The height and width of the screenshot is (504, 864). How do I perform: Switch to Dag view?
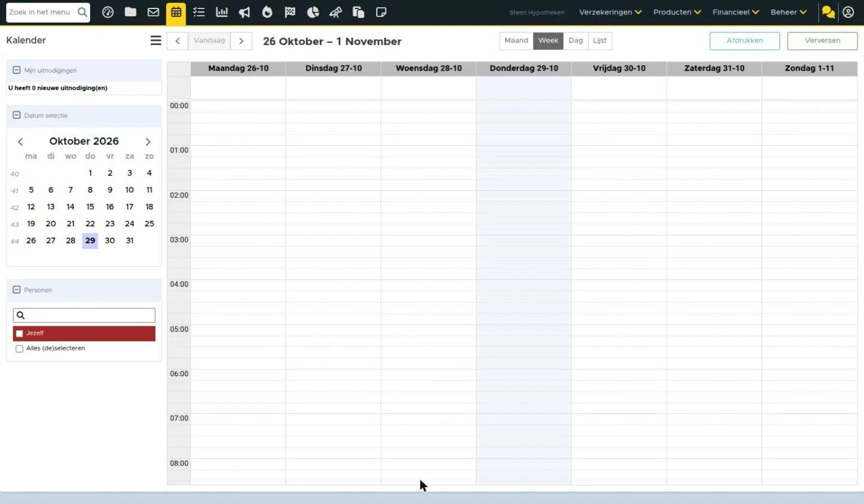[575, 41]
